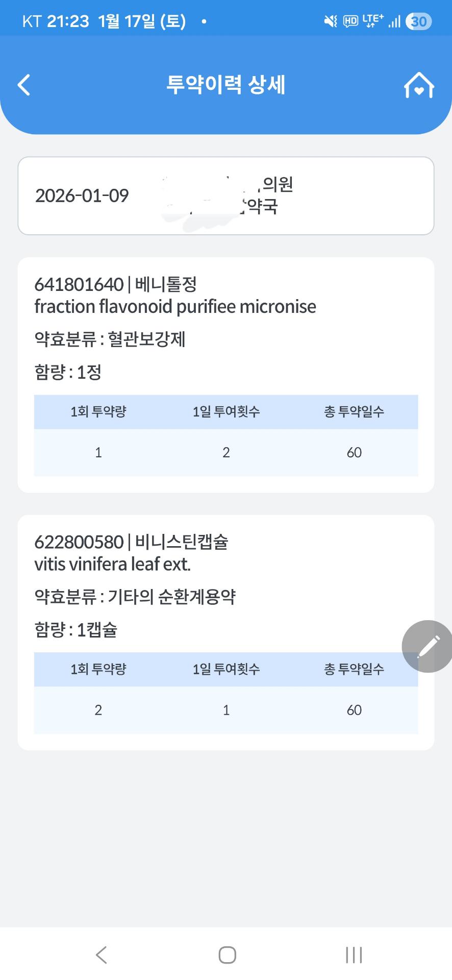Tap the battery indicator in status bar
Image resolution: width=452 pixels, height=980 pixels.
point(419,21)
